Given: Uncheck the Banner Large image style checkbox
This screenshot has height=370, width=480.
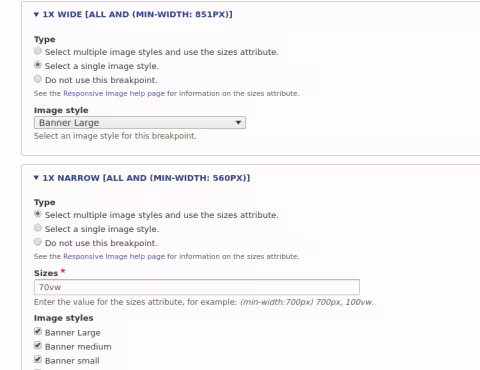Looking at the screenshot, I should tap(38, 332).
